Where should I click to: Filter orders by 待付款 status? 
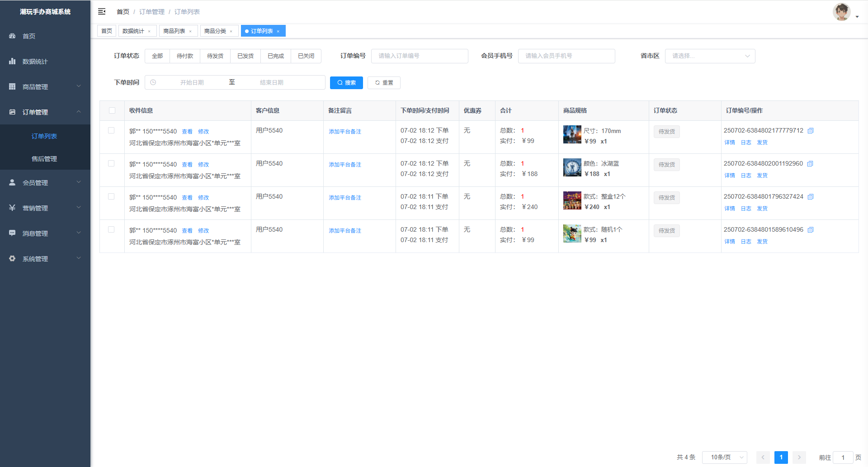point(185,56)
